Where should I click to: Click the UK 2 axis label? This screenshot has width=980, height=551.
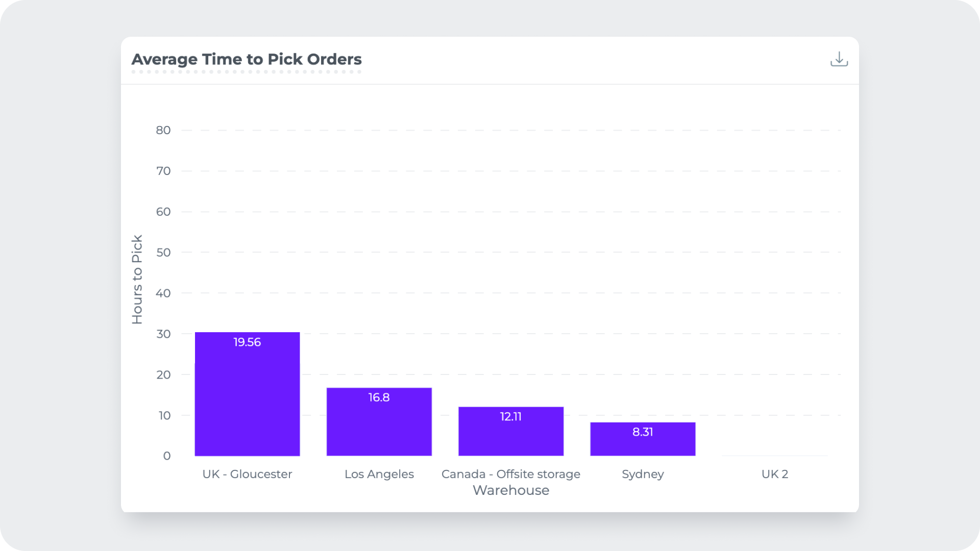(x=774, y=474)
